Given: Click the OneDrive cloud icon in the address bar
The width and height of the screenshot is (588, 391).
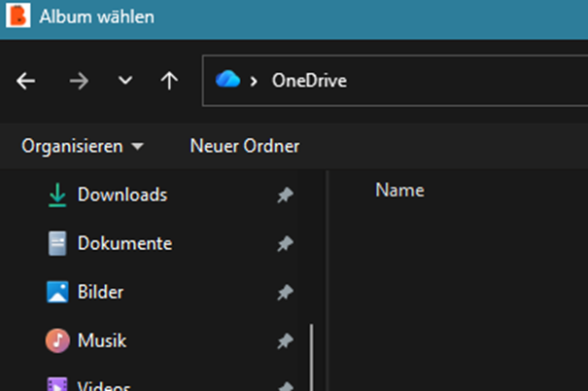Looking at the screenshot, I should [x=227, y=80].
